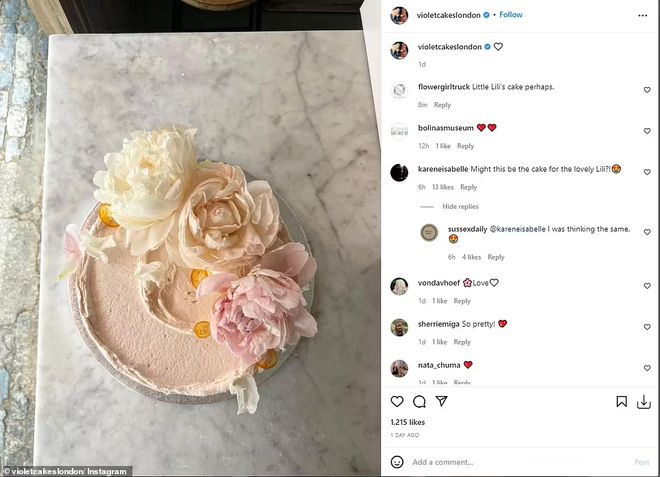Image resolution: width=660 pixels, height=477 pixels.
Task: Reply to sherriemiga's So pretty comment
Action: click(x=462, y=342)
